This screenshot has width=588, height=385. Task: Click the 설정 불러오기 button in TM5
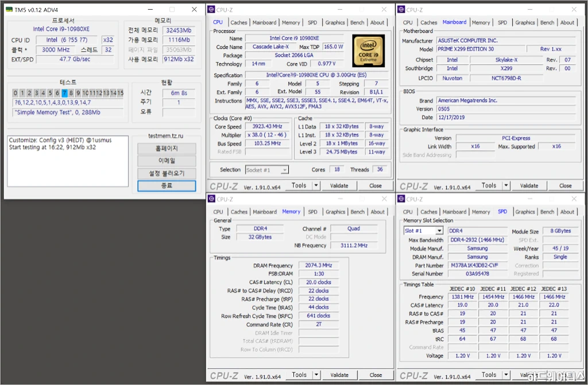click(x=167, y=173)
